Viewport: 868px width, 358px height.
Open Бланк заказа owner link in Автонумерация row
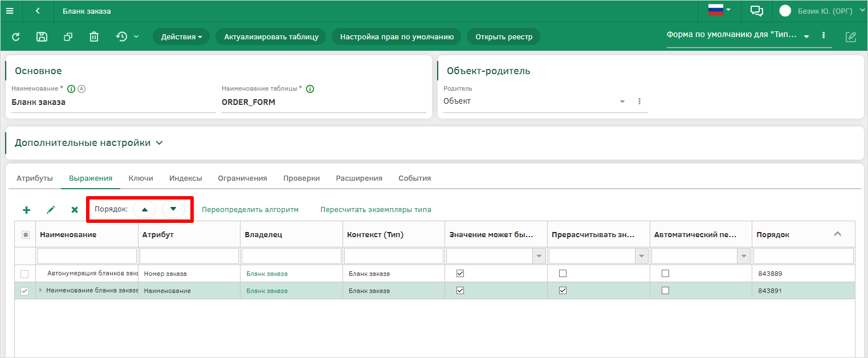267,274
